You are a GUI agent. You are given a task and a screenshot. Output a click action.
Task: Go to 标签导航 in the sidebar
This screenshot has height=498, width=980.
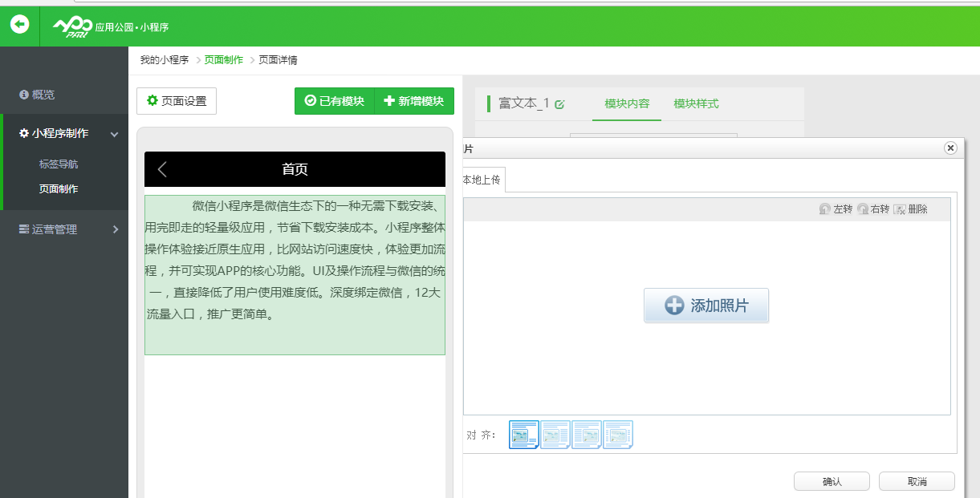point(59,164)
